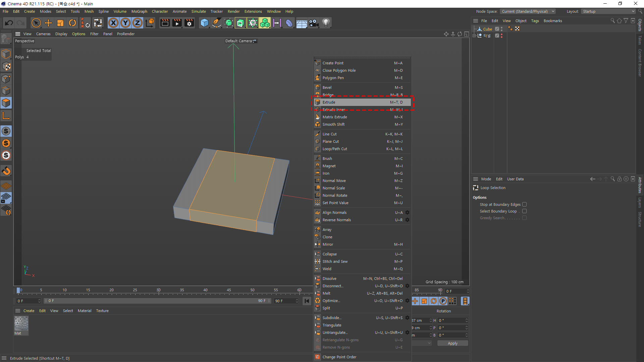Click the Undo arrow icon
This screenshot has width=644, height=362.
tap(9, 23)
